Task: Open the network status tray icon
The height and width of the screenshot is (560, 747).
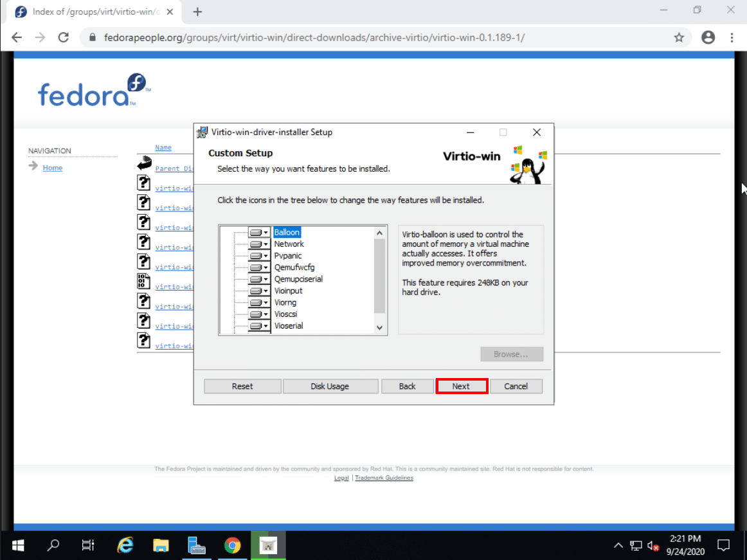Action: (636, 545)
